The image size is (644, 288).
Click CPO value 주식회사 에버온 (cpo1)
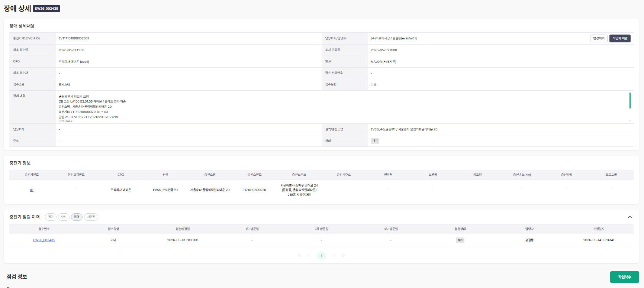74,62
